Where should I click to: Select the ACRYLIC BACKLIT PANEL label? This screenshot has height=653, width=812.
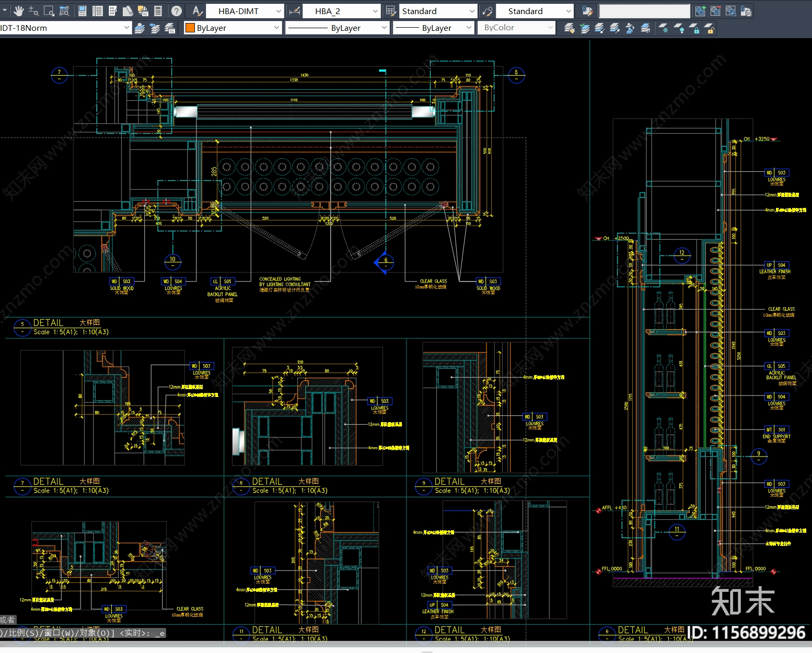pyautogui.click(x=223, y=291)
